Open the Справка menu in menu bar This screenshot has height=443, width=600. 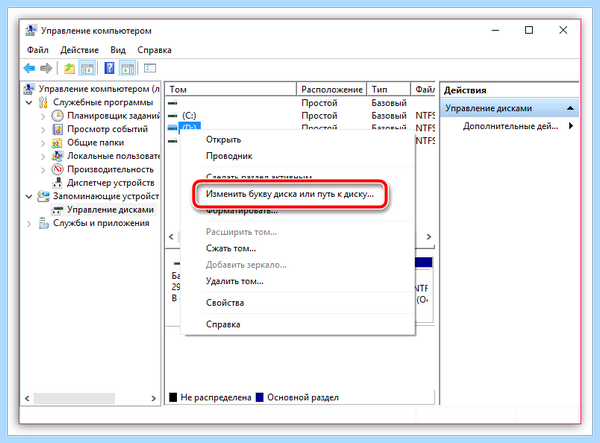click(x=154, y=50)
